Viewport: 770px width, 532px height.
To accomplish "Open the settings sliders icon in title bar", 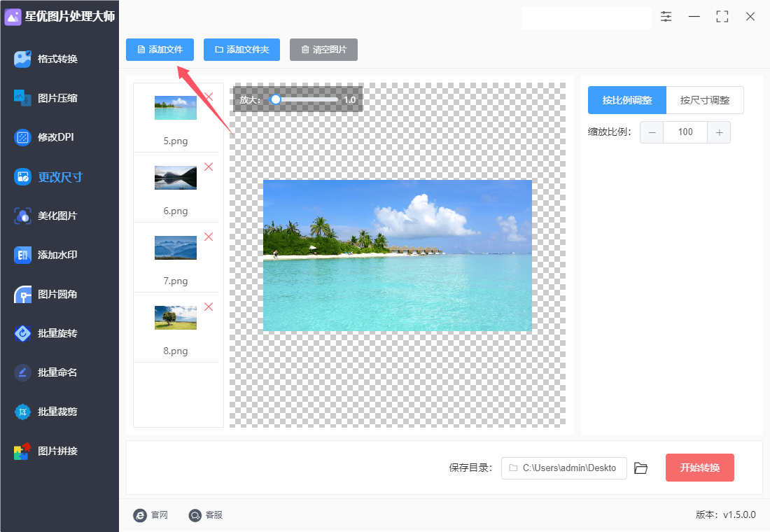I will coord(666,17).
